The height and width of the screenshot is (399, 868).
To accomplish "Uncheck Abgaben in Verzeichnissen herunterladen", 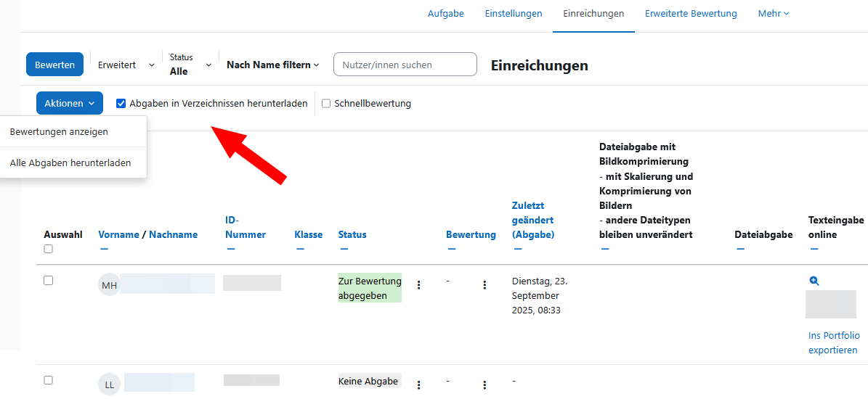I will pyautogui.click(x=121, y=104).
